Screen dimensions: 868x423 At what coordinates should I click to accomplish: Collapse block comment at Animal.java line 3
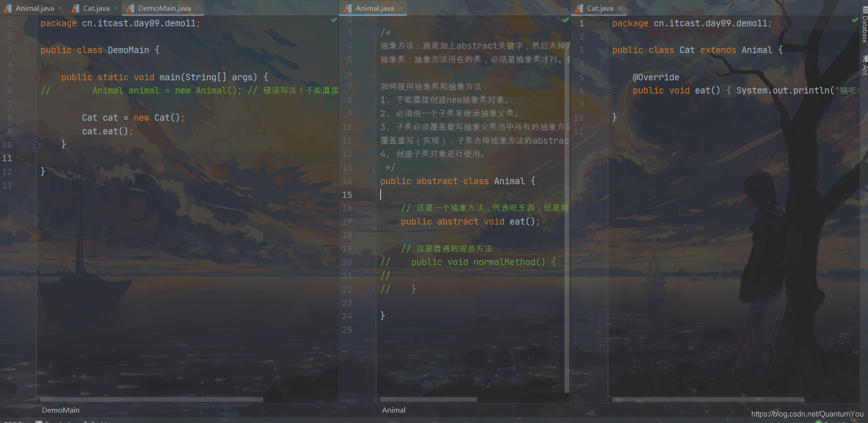(376, 32)
